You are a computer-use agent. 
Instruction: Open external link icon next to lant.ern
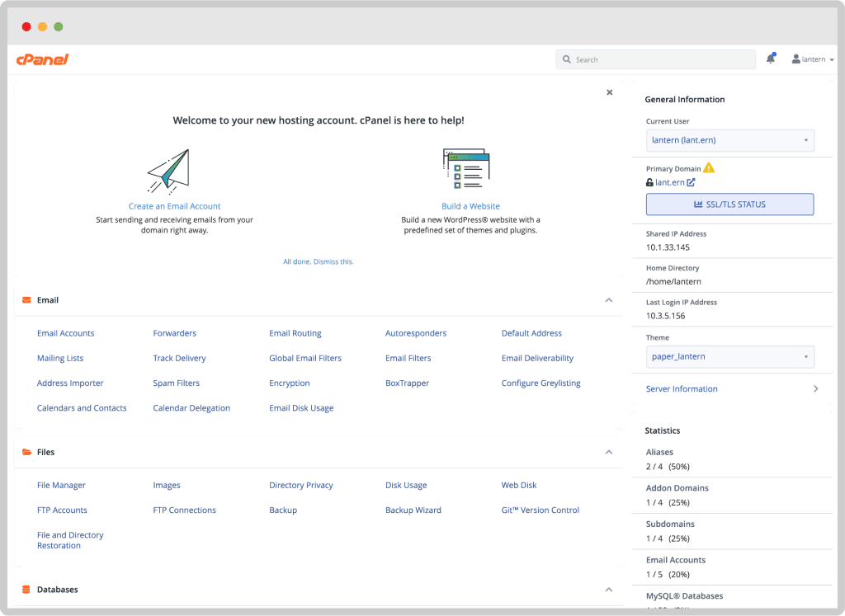[691, 182]
